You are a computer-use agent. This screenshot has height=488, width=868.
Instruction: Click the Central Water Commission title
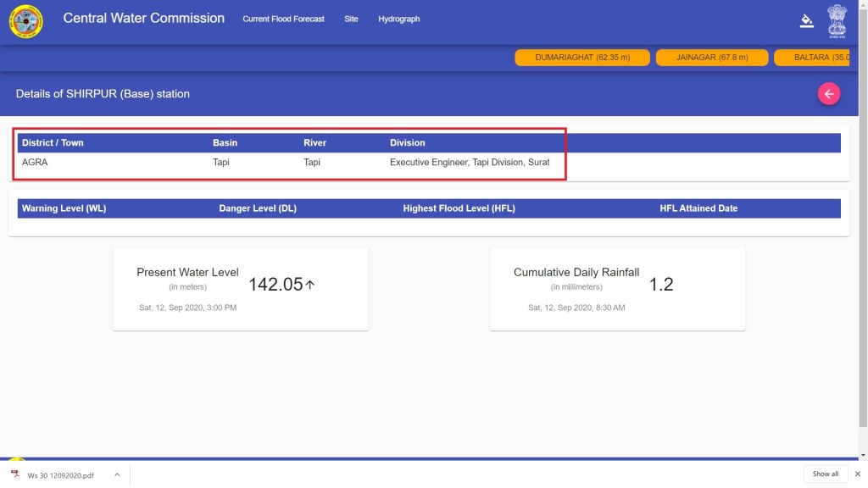pyautogui.click(x=144, y=18)
